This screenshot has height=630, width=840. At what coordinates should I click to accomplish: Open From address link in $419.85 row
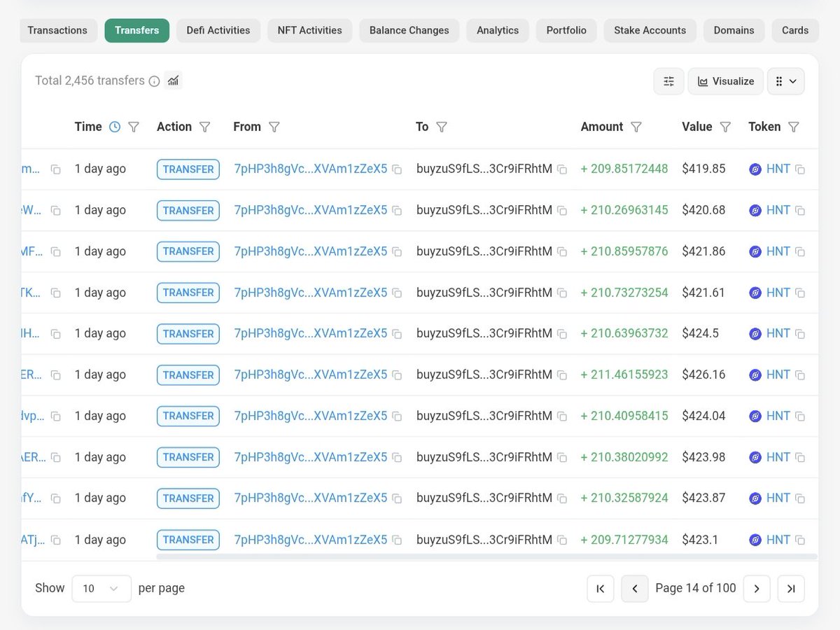(x=311, y=169)
